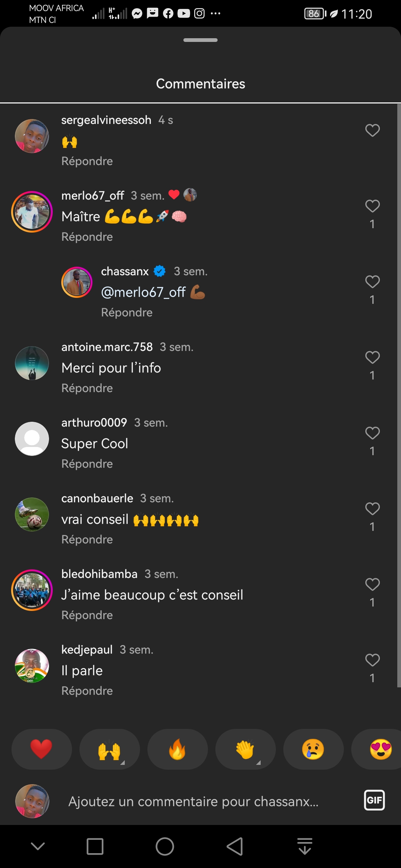Image resolution: width=401 pixels, height=868 pixels.
Task: Like antoine.marc.758's 'Merci pour l'info' comment
Action: coord(372,358)
